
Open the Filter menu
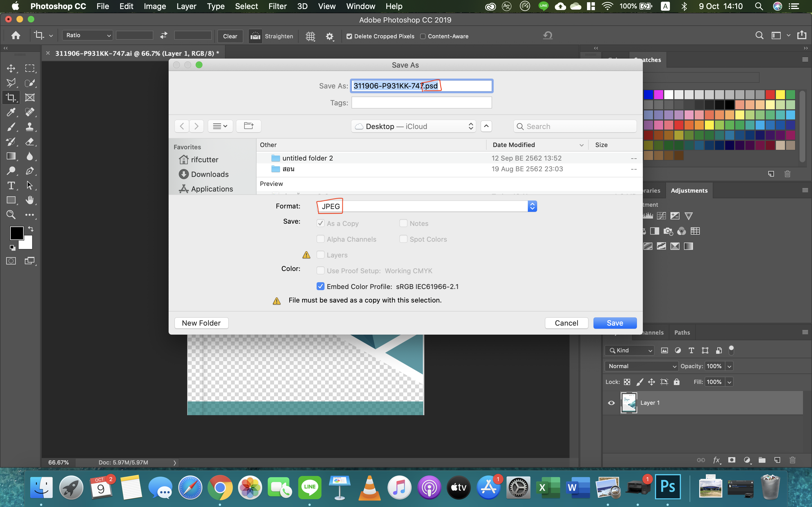277,6
